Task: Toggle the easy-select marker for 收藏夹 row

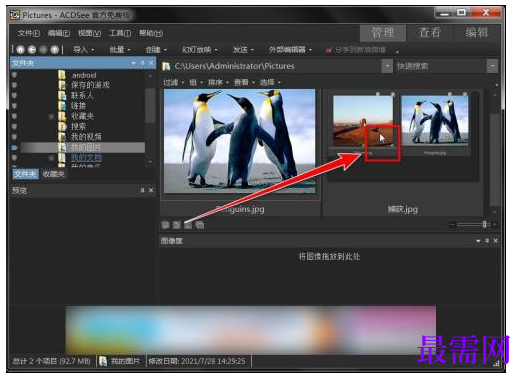Action: coord(15,116)
